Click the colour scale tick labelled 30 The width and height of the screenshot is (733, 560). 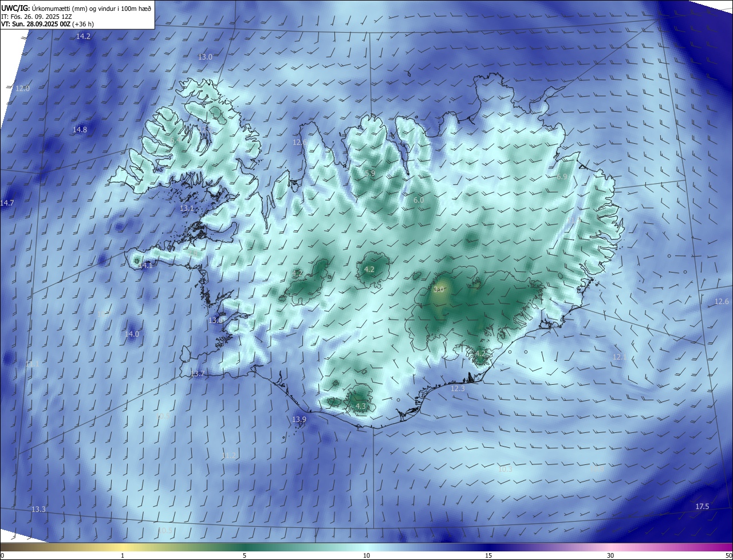coord(610,555)
